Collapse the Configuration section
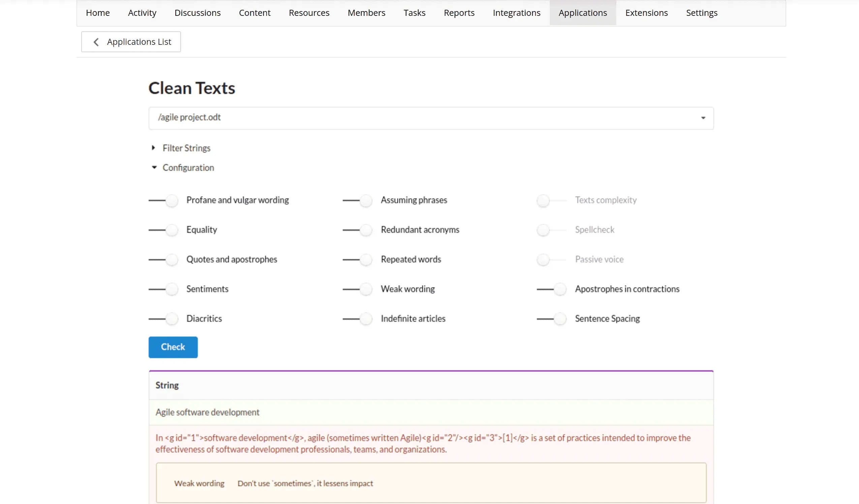Viewport: 859px width, 504px height. (x=154, y=167)
